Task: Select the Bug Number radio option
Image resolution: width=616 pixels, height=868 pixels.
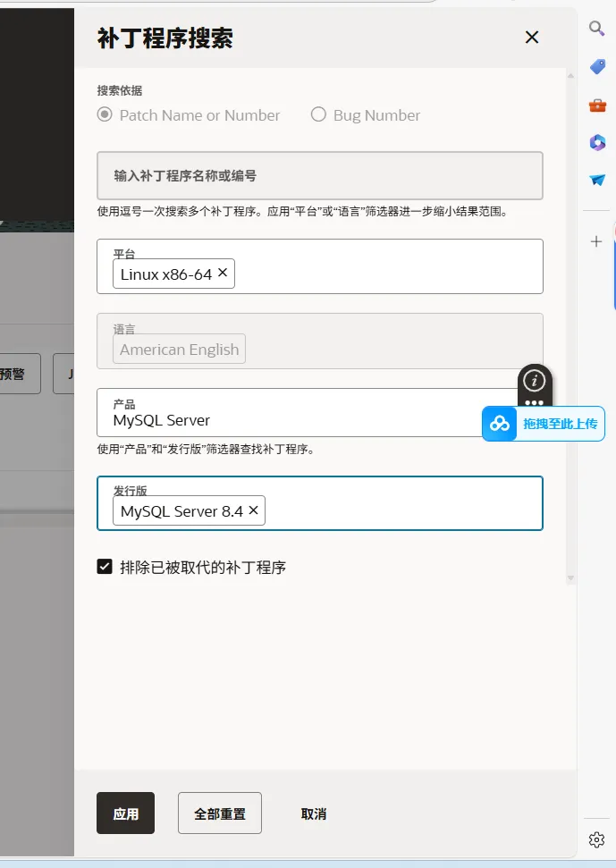Action: click(x=318, y=114)
